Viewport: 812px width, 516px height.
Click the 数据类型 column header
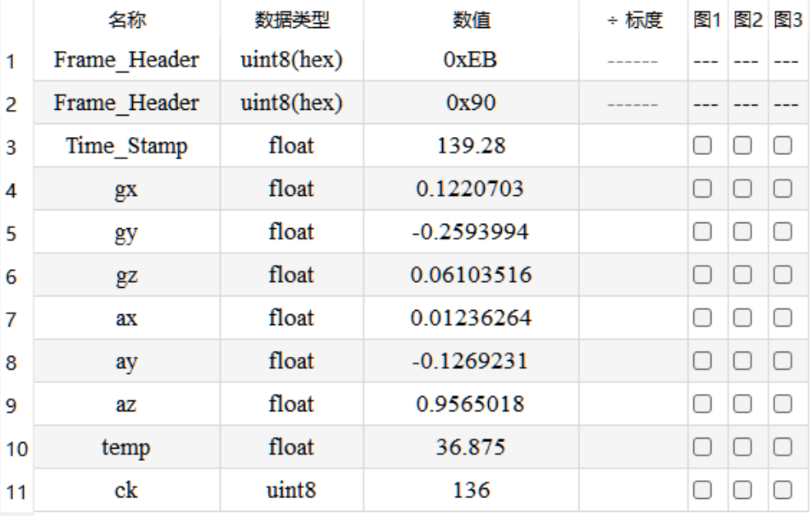[291, 20]
